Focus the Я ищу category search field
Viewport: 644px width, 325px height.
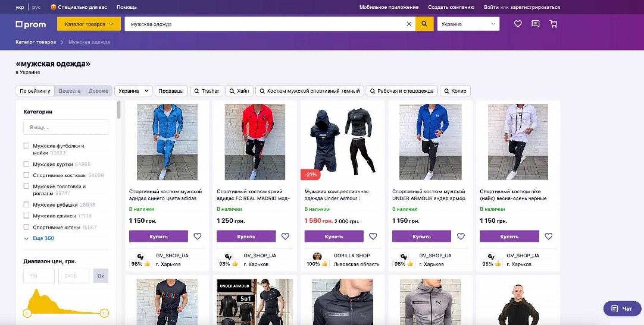pos(66,127)
